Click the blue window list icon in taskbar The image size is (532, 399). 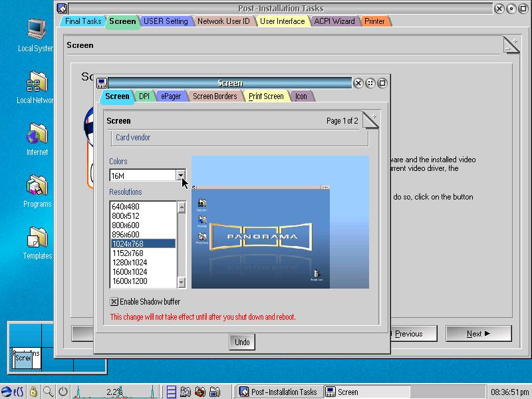pos(172,392)
